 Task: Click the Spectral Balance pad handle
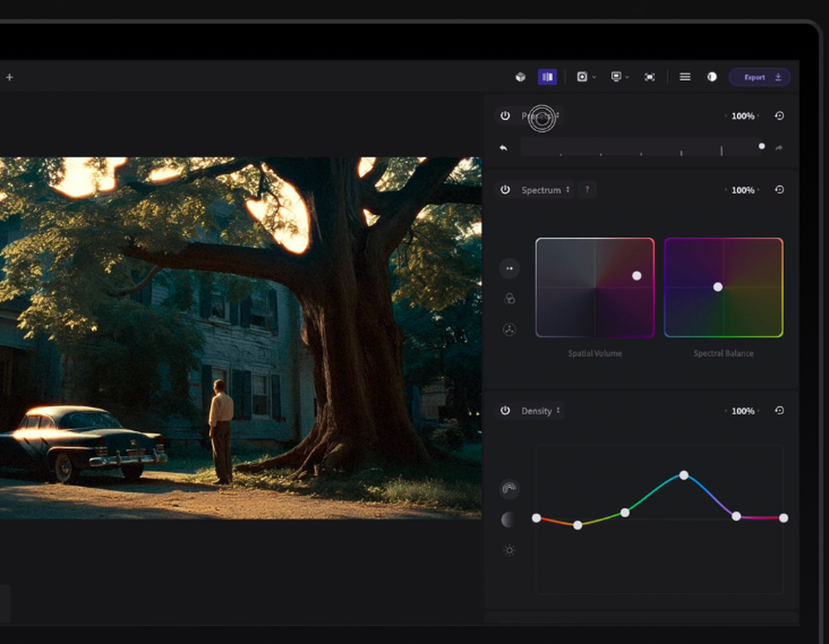tap(717, 287)
